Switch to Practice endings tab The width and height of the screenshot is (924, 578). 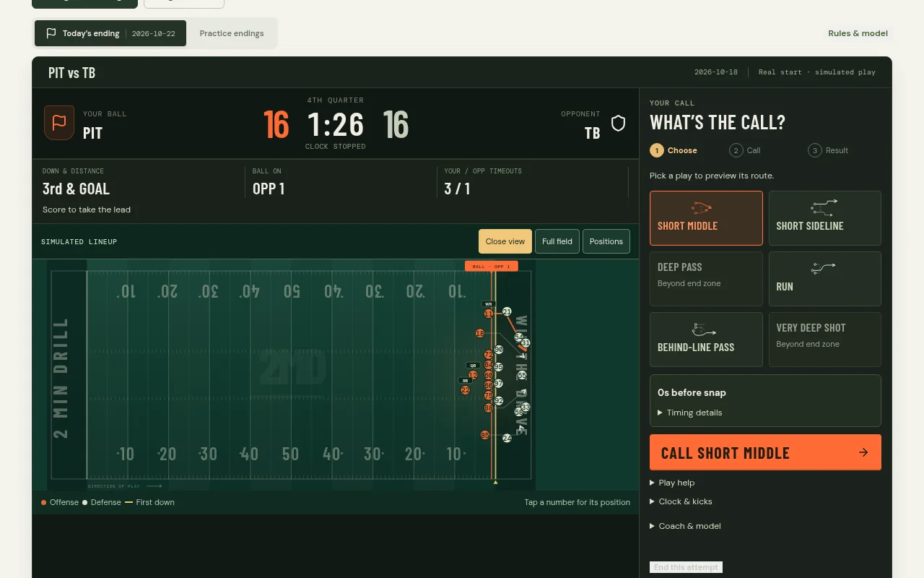click(x=232, y=33)
